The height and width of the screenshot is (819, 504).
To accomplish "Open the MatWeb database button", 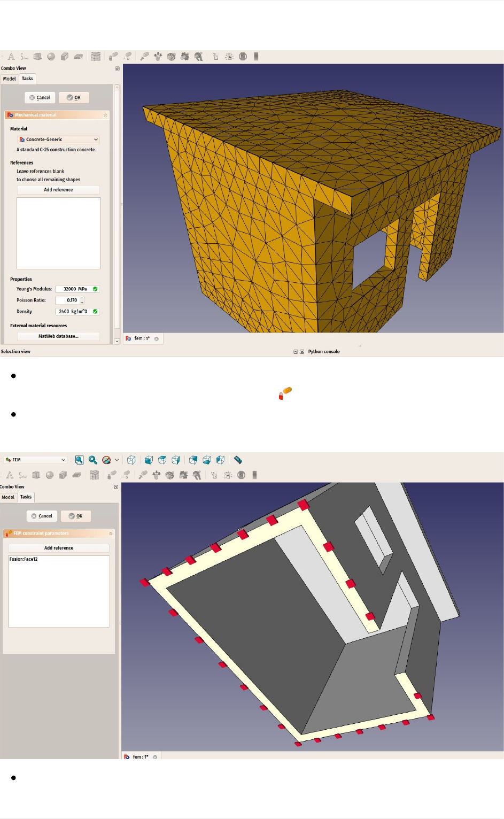I will point(58,336).
